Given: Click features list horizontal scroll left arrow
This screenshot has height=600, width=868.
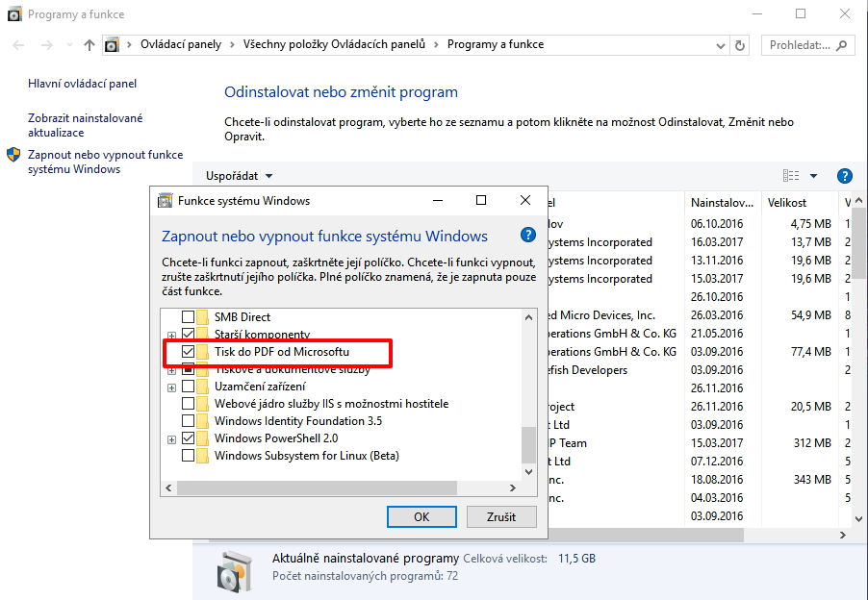Looking at the screenshot, I should [168, 487].
